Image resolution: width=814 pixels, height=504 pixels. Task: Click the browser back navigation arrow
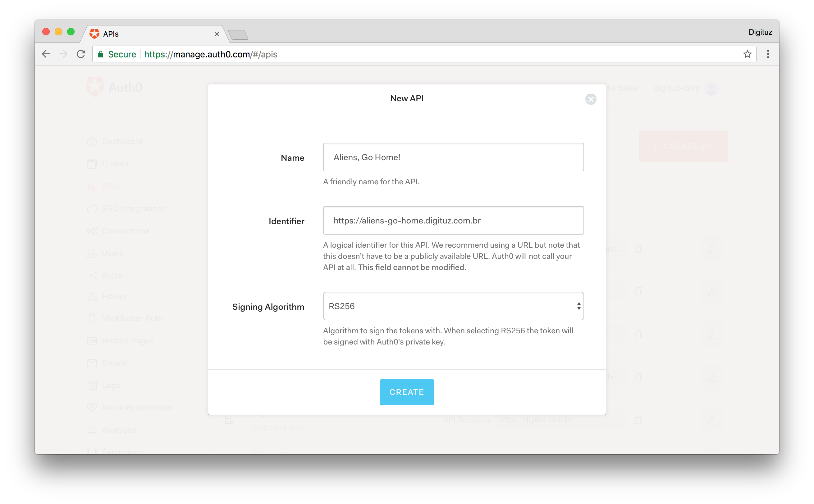point(47,54)
